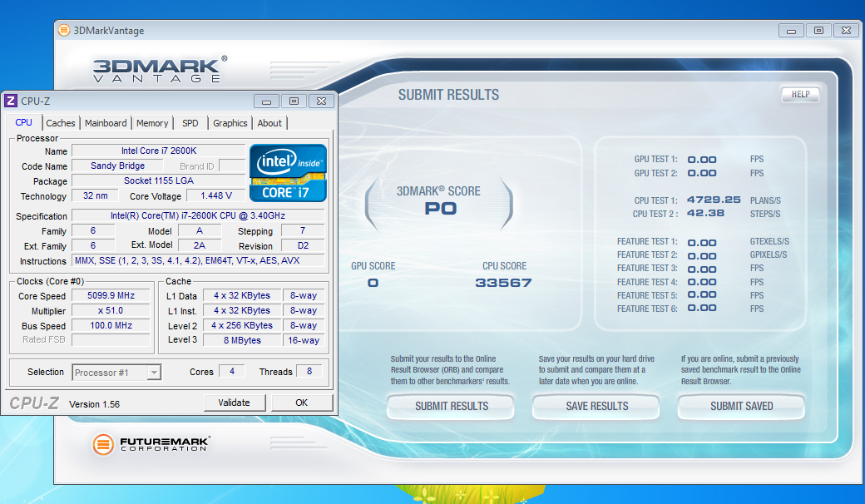
Task: Switch to the Caches tab
Action: [61, 123]
